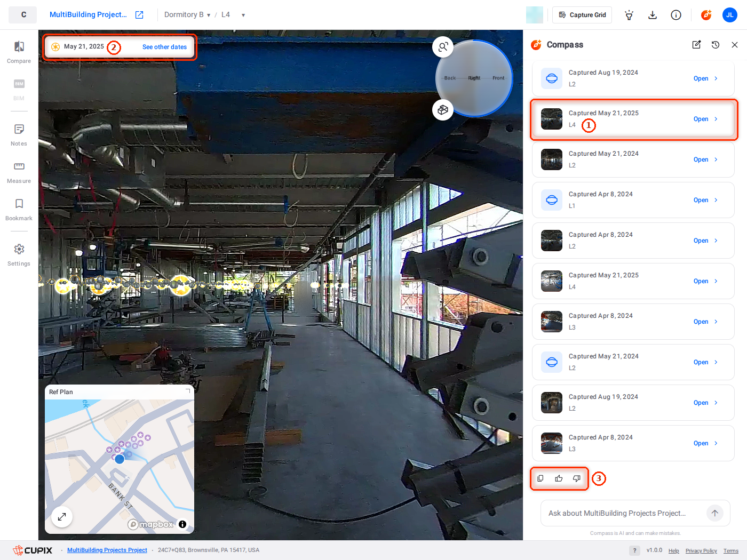The image size is (747, 560).
Task: Open the L4 level dropdown
Action: point(233,15)
